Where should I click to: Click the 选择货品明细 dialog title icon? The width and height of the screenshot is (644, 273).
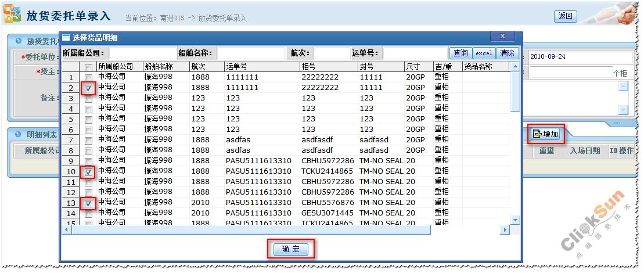[66, 38]
